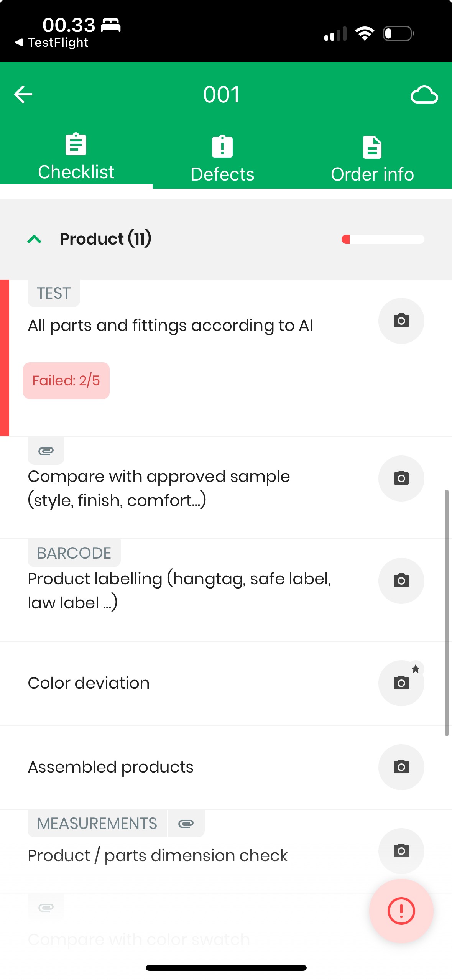Open camera for Compare with approved sample
This screenshot has height=980, width=452.
click(x=401, y=478)
